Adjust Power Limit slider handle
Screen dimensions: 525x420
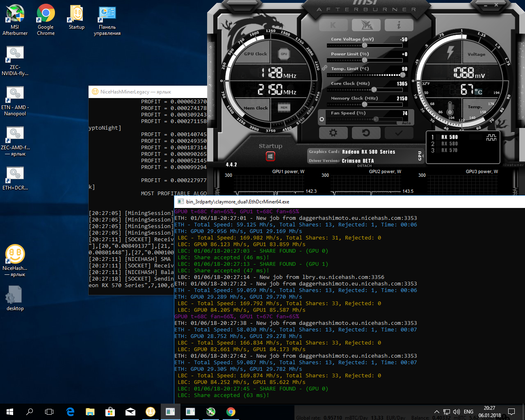364,60
